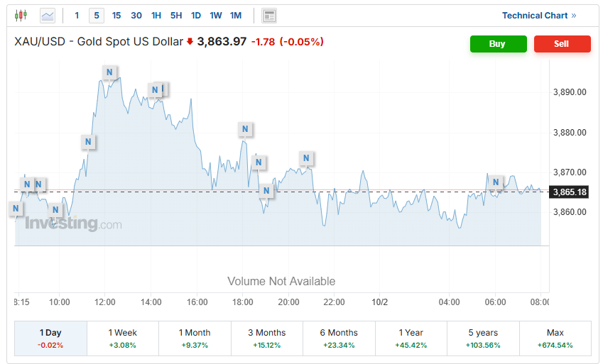603x364 pixels.
Task: Choose the 1M interval
Action: pos(236,16)
